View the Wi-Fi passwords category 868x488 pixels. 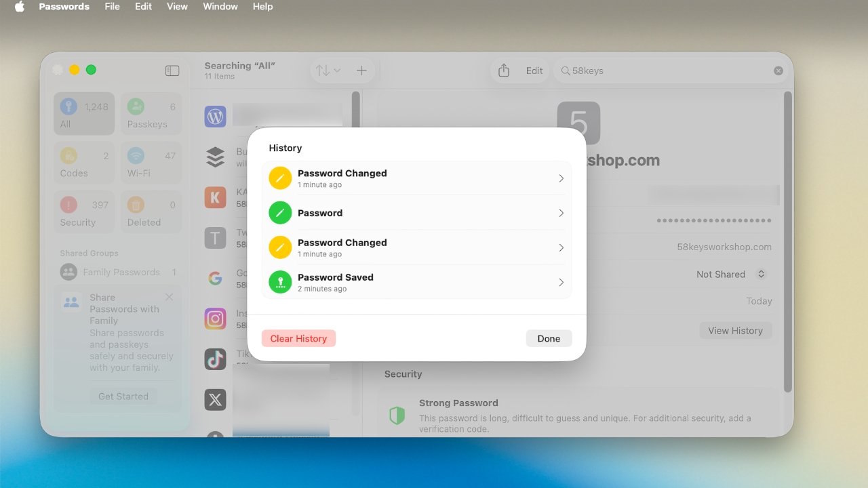pyautogui.click(x=151, y=163)
